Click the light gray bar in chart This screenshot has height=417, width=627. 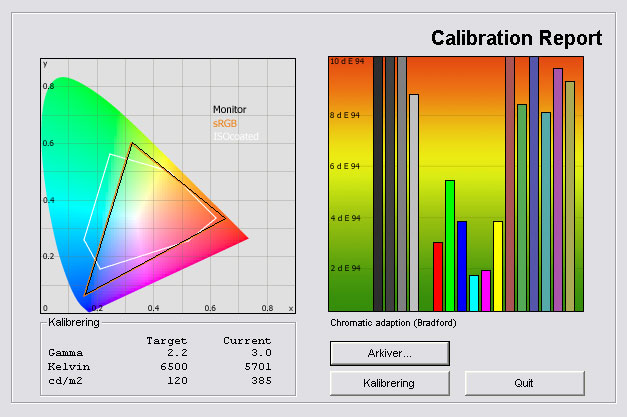(x=414, y=202)
